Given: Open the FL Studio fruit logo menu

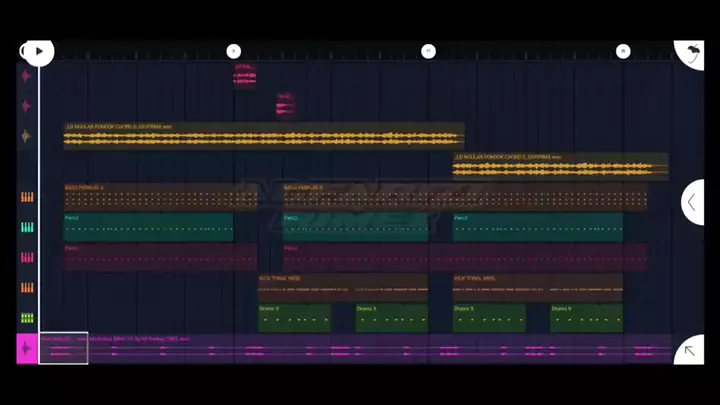Looking at the screenshot, I should tap(690, 52).
